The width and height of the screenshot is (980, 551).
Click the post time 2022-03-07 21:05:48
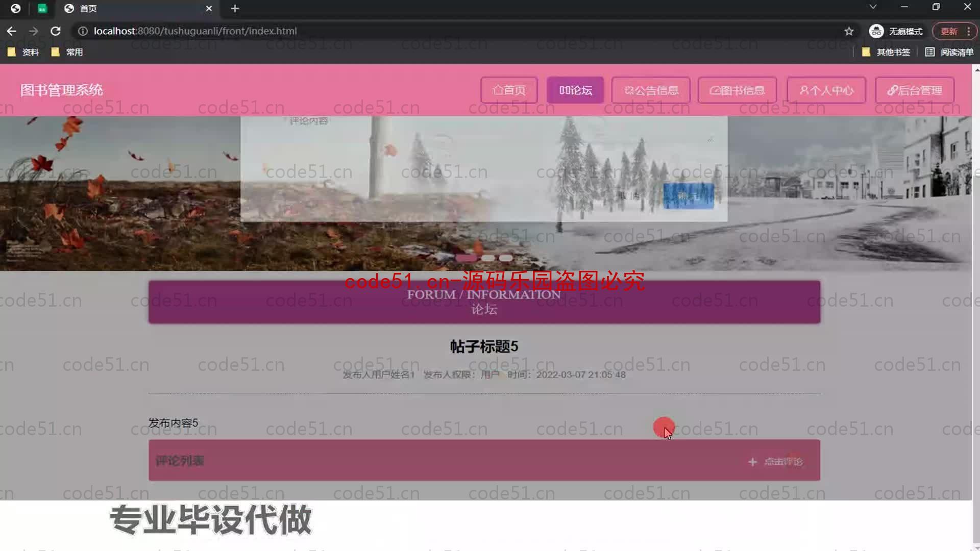point(581,374)
